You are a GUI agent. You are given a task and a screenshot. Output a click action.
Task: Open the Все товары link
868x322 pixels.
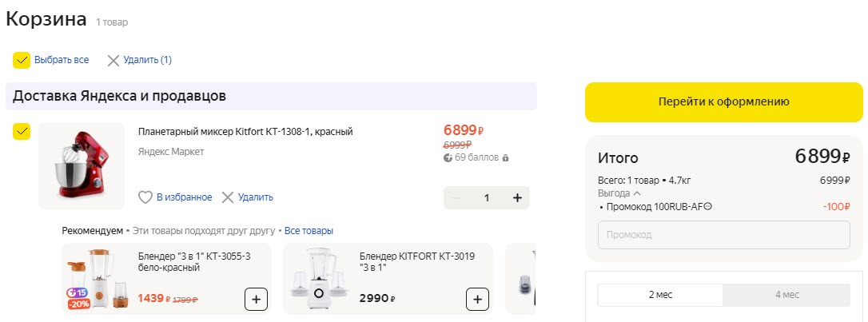click(309, 231)
